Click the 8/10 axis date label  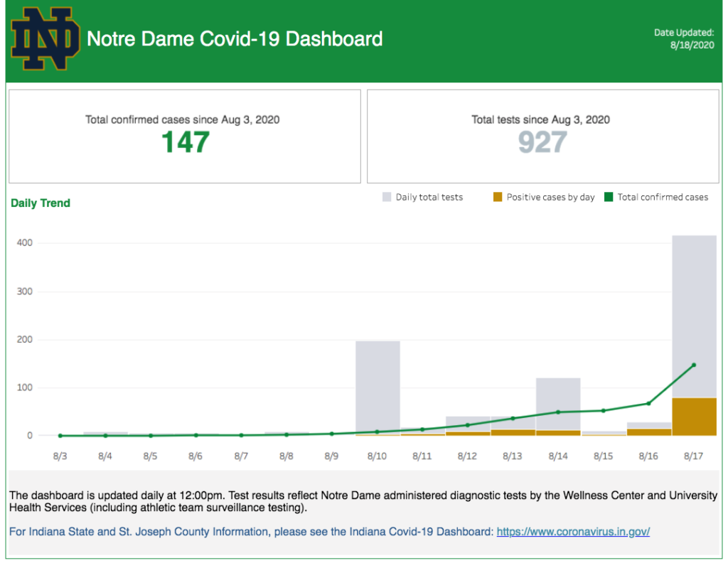(377, 456)
